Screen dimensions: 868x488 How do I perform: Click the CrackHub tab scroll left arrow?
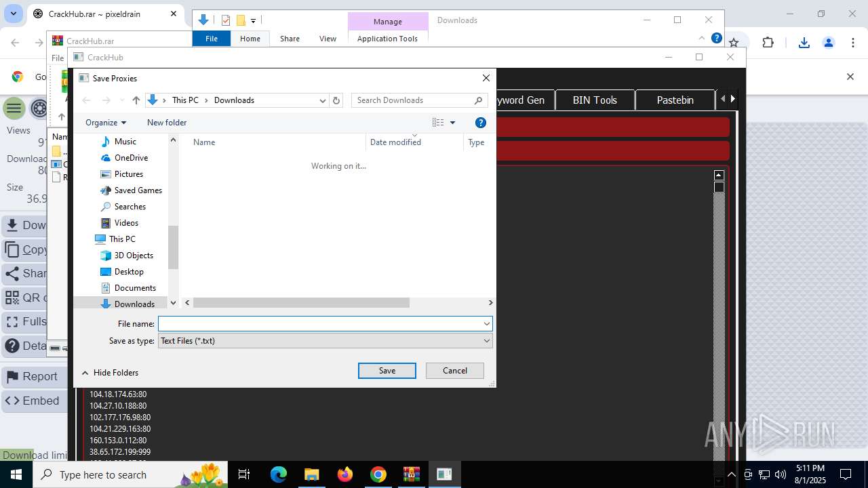(723, 99)
